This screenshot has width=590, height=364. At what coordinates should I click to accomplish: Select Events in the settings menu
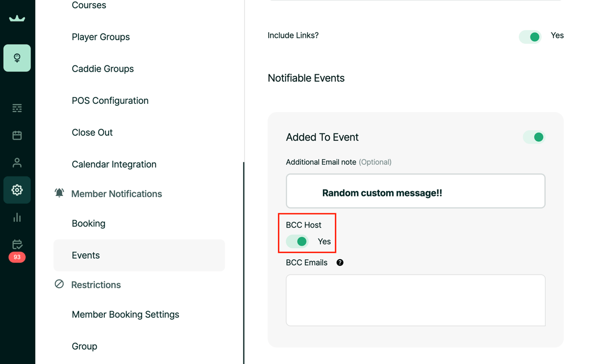[86, 255]
